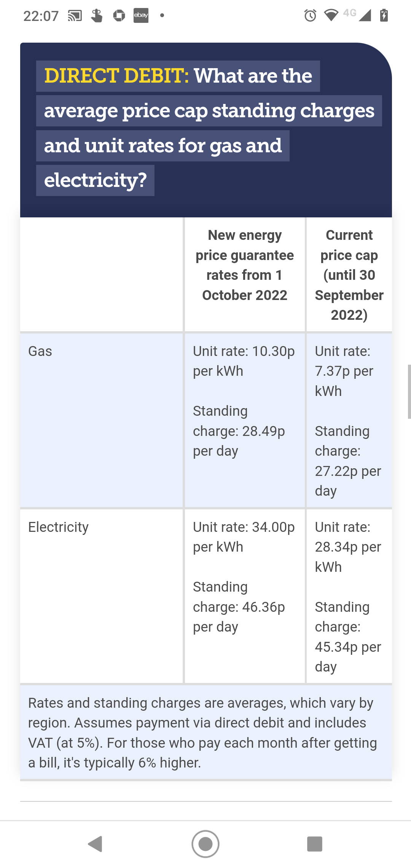This screenshot has width=411, height=868.
Task: Click the page scrollbar on right edge
Action: click(x=409, y=391)
